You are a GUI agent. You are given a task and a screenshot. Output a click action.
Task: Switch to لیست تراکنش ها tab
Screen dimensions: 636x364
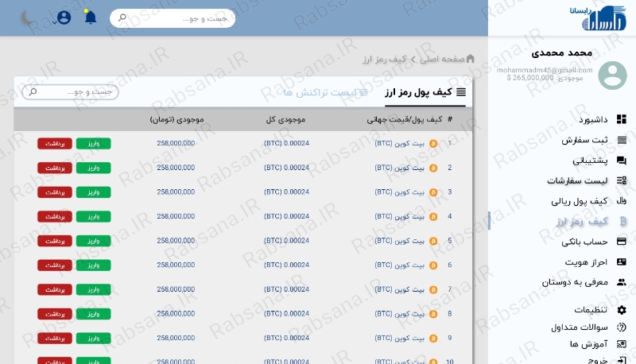click(x=325, y=92)
